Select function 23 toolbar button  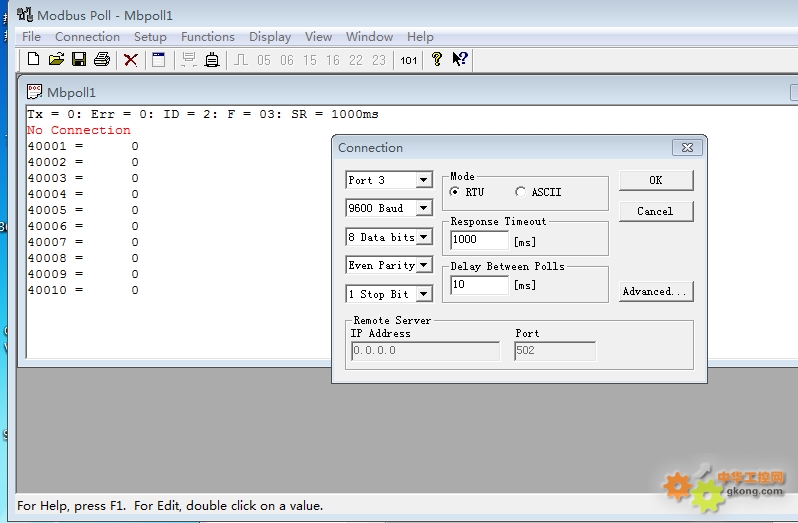pos(379,61)
